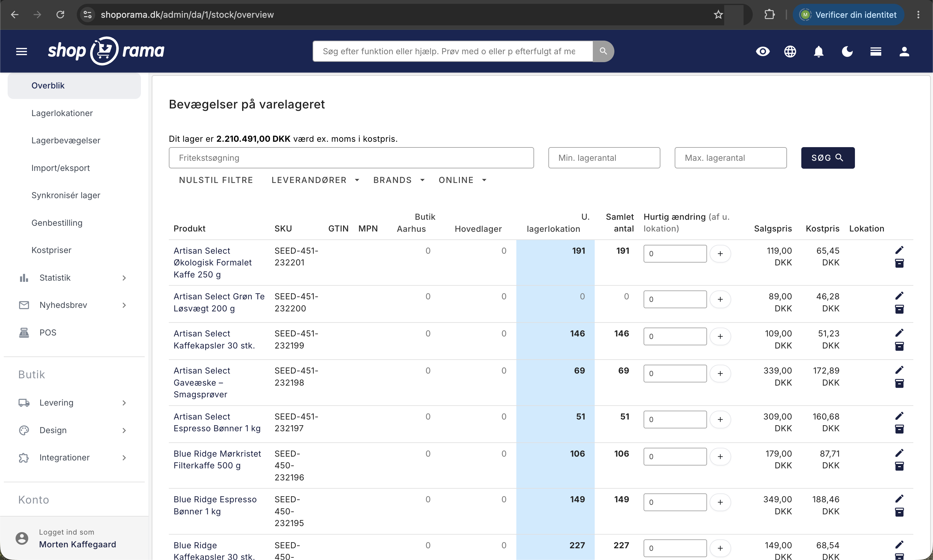
Task: Click pencil icon for Grøn Te Løsvægt 200 g
Action: tap(899, 296)
